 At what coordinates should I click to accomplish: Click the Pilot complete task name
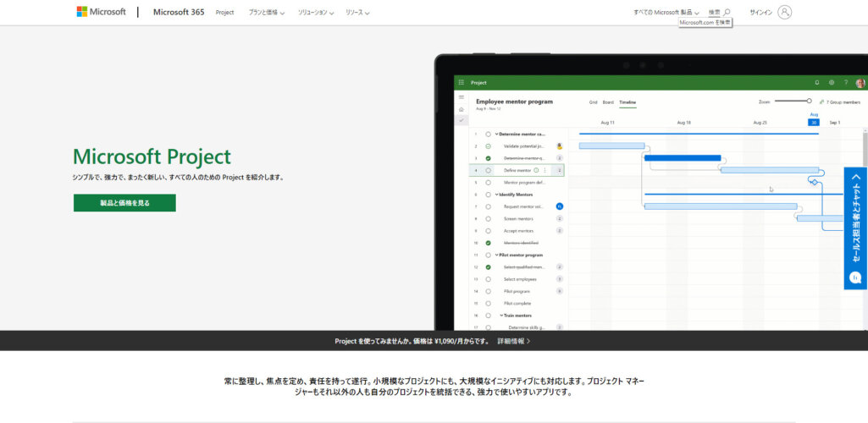click(x=517, y=303)
